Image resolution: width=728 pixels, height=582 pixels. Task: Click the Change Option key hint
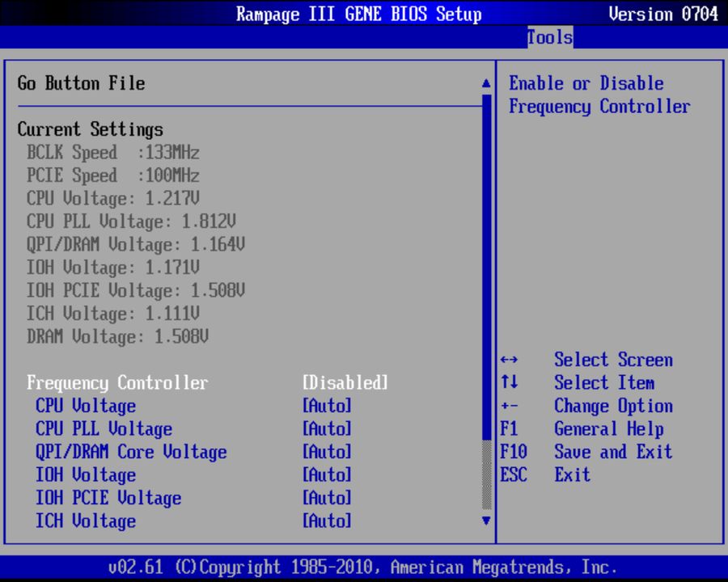click(x=613, y=406)
